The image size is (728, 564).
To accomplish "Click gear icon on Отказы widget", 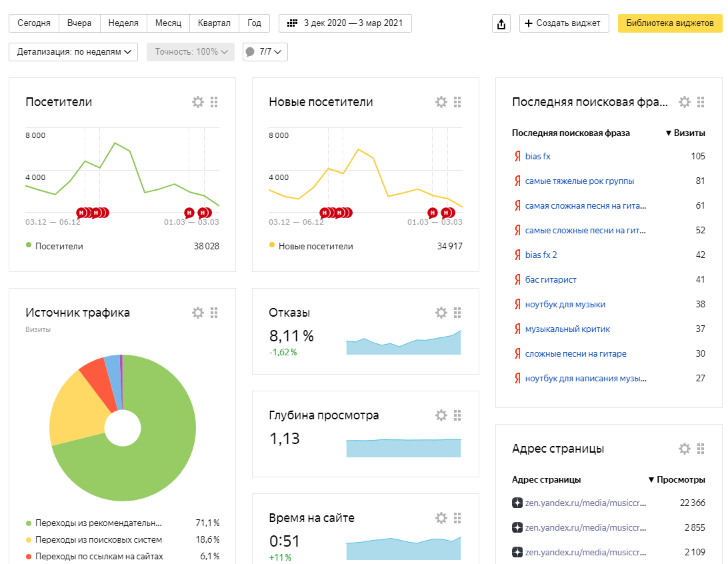I will coord(441,313).
